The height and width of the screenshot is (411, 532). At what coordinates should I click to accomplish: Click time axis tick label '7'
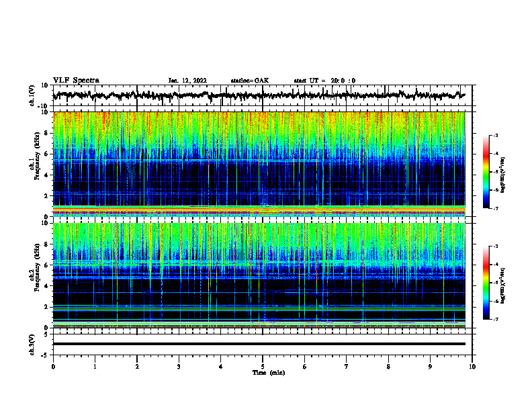click(347, 367)
